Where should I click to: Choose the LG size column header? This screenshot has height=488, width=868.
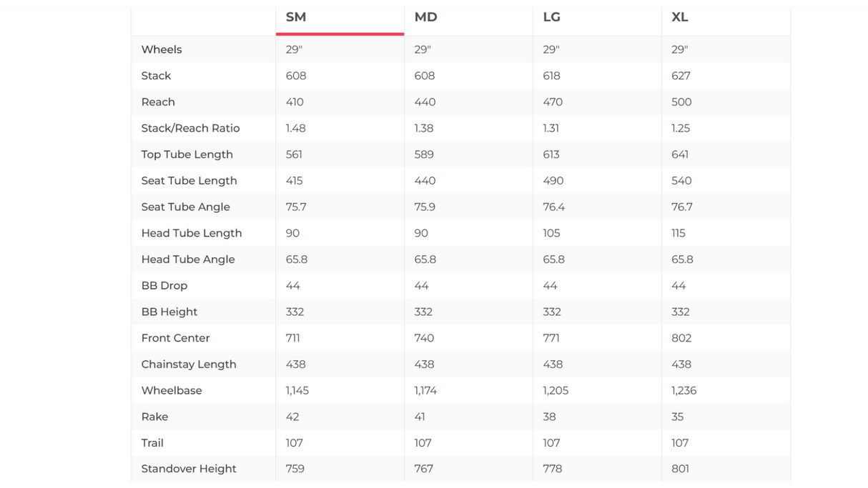(551, 17)
